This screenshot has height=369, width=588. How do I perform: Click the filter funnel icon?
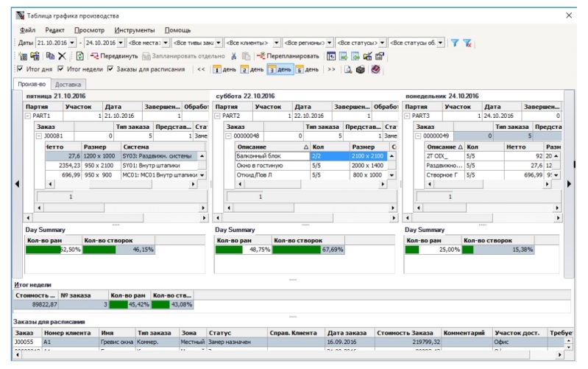[455, 43]
